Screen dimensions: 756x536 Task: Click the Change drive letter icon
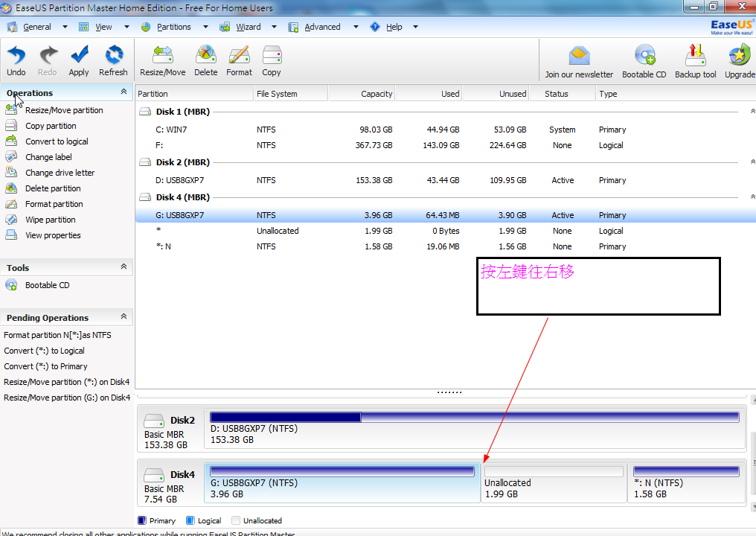[x=11, y=173]
